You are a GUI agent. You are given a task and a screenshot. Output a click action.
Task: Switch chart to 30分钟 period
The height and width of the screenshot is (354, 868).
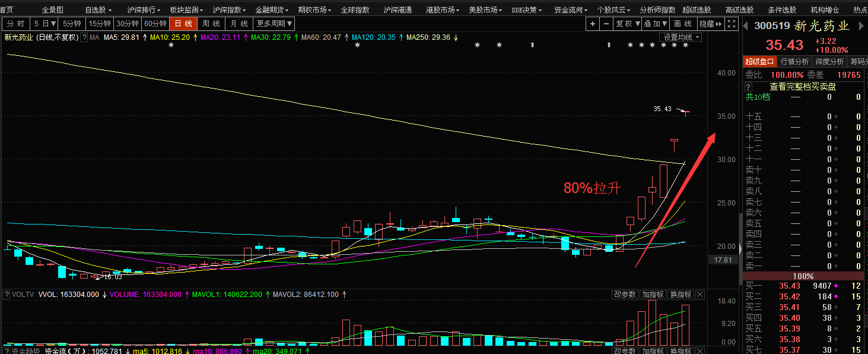pyautogui.click(x=128, y=24)
